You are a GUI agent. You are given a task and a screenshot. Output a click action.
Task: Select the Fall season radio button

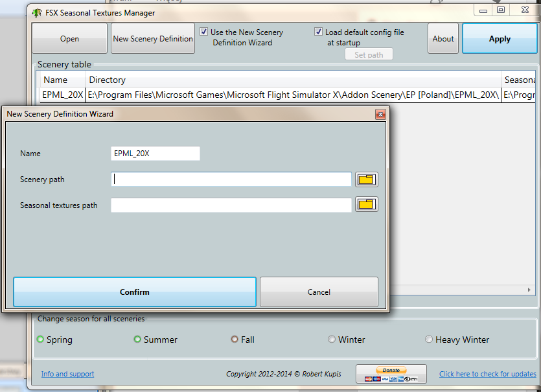(235, 340)
